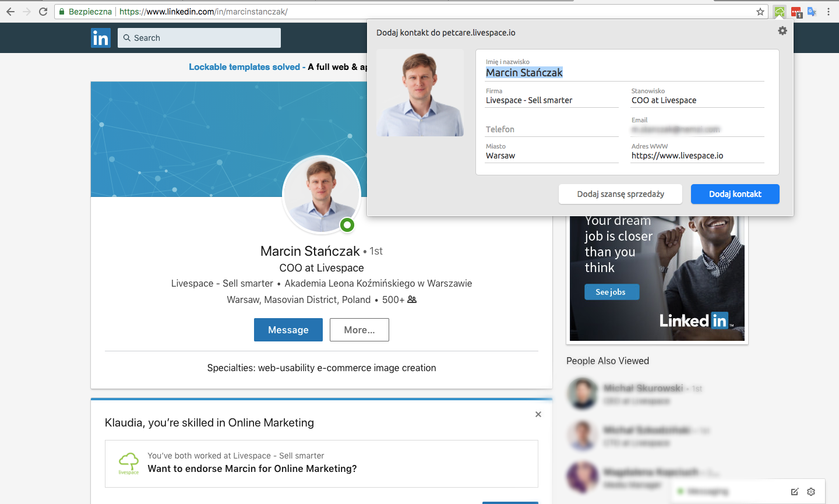The image size is (839, 504).
Task: Click Akademia Leona Koźmińskiego w Warszawie link
Action: point(378,283)
